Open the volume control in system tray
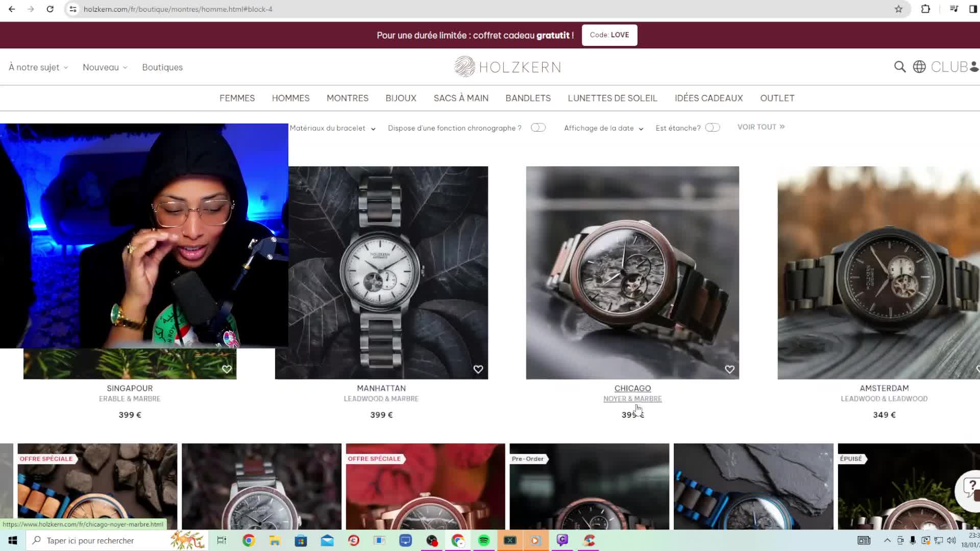 951,540
